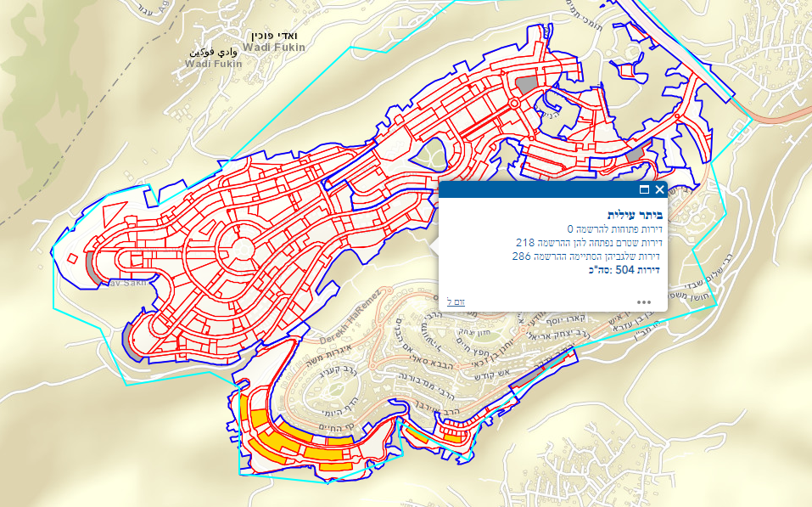Close the ביתר עילית info popup
812x507 pixels.
click(x=659, y=189)
